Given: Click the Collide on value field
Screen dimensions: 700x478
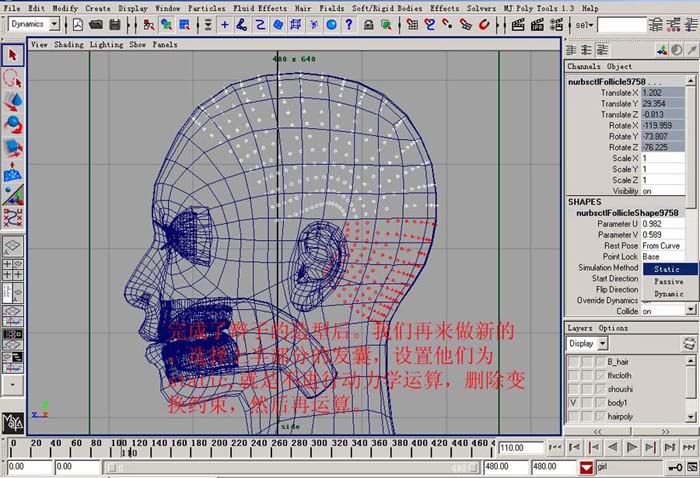Looking at the screenshot, I should tap(663, 312).
